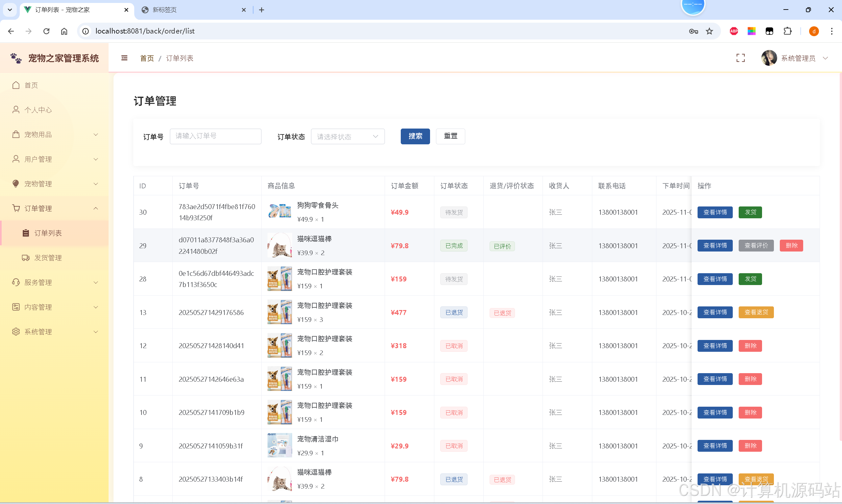Screen dimensions: 842x504
Task: Click the 首页 breadcrumb link
Action: coord(147,59)
